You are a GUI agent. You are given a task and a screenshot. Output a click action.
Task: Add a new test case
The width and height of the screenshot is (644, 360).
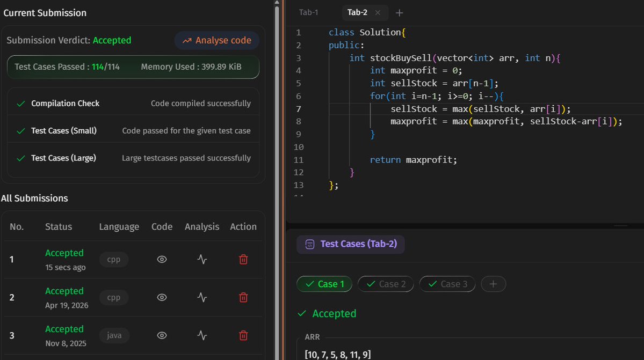click(493, 284)
